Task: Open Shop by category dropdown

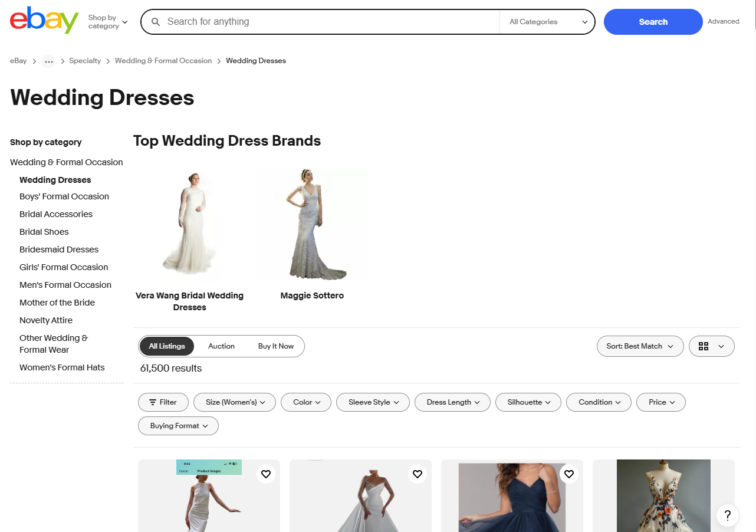Action: click(x=108, y=22)
